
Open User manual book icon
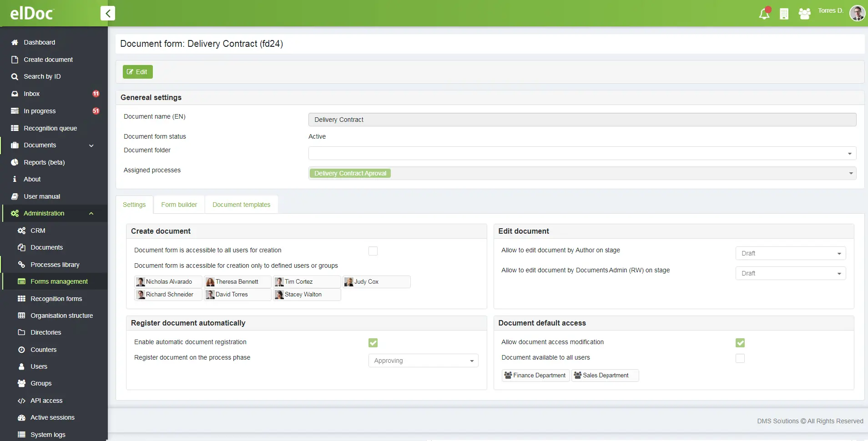(15, 196)
